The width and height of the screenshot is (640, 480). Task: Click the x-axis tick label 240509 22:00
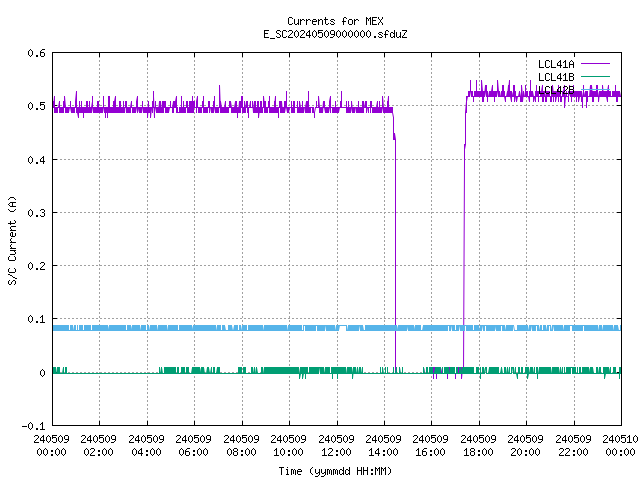(573, 445)
